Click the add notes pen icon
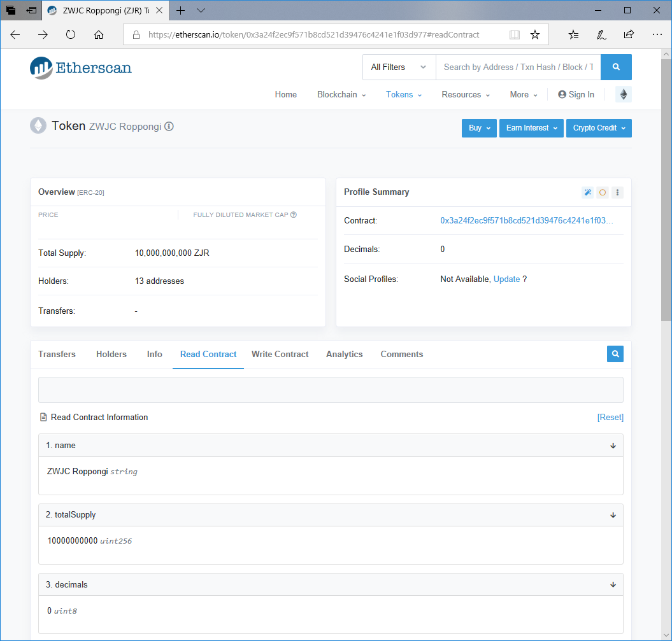Image resolution: width=672 pixels, height=641 pixels. tap(601, 34)
